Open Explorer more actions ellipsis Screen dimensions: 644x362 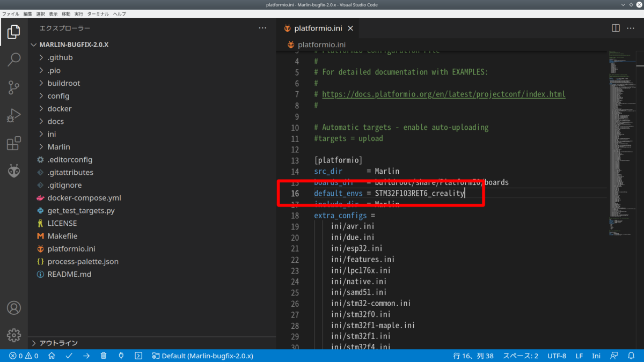point(262,28)
